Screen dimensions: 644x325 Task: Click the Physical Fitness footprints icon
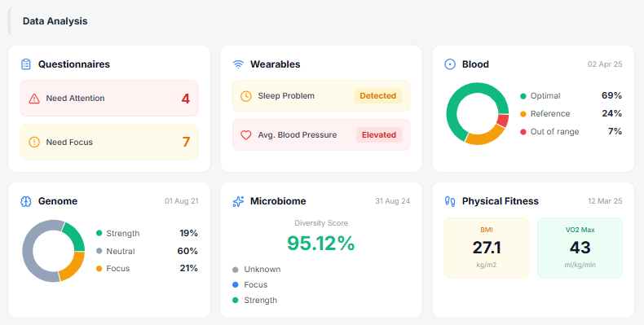(450, 201)
